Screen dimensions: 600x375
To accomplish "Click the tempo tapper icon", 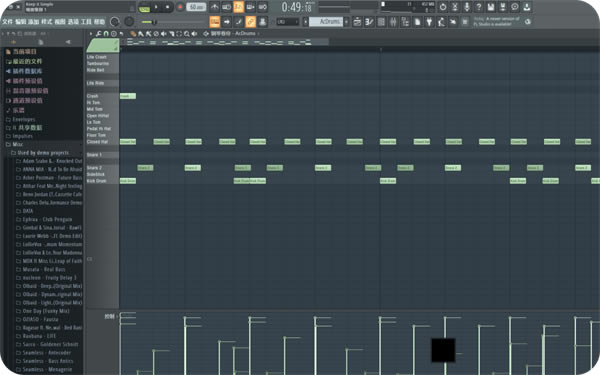I will (x=441, y=22).
